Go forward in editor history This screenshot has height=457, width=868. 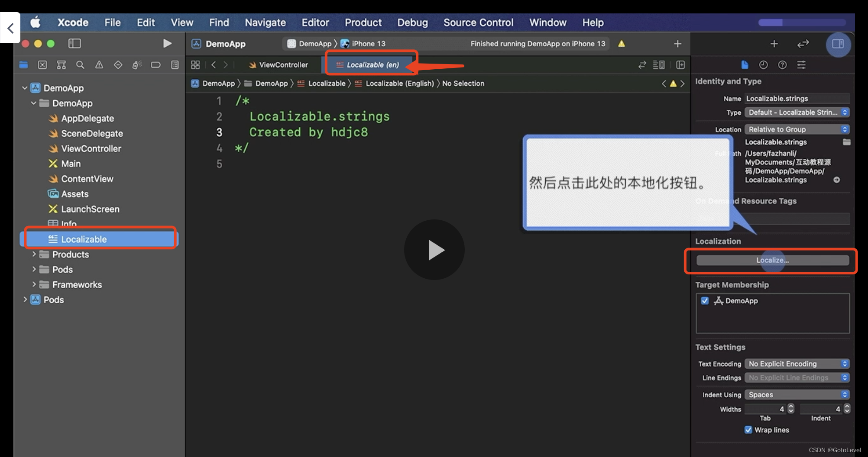coord(226,65)
